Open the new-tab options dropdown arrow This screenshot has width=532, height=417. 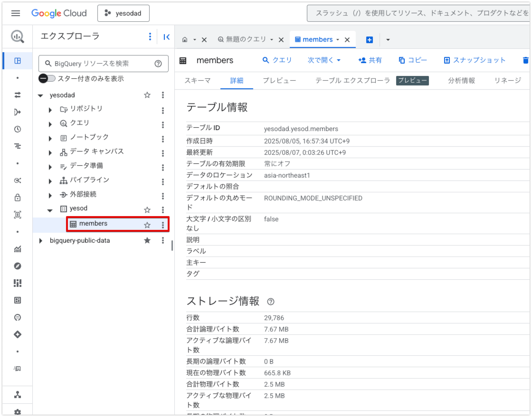coord(388,40)
